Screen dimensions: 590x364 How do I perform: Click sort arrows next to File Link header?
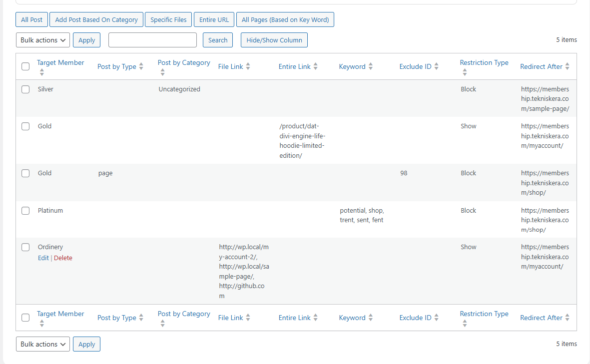click(248, 66)
